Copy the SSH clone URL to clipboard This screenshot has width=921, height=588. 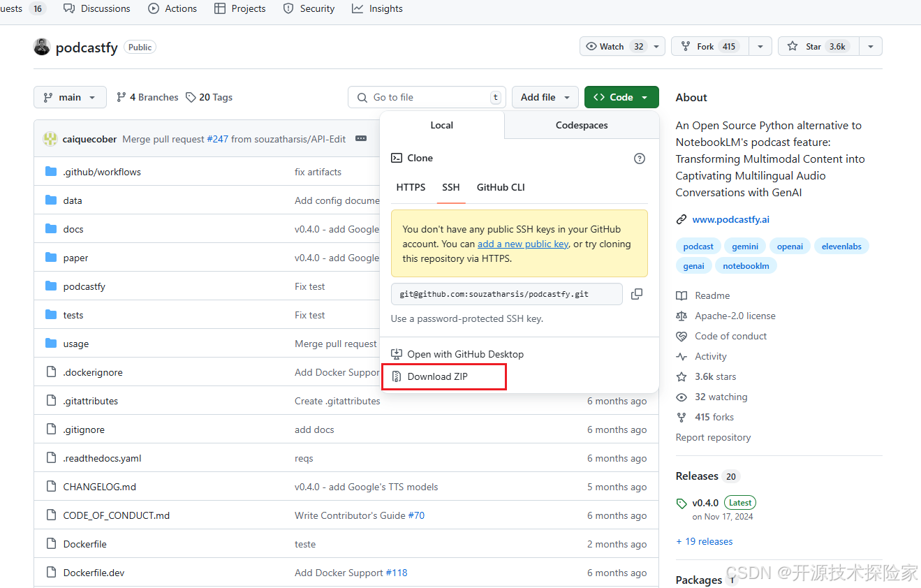tap(636, 294)
